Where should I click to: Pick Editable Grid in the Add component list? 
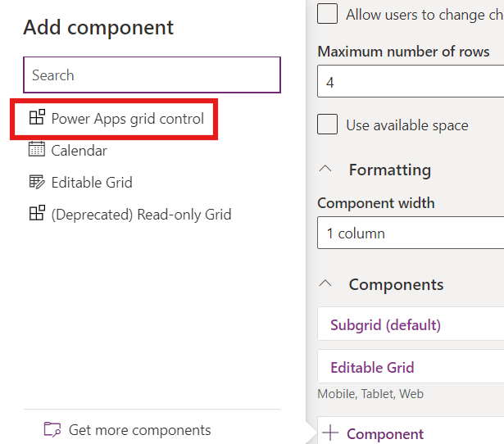91,183
